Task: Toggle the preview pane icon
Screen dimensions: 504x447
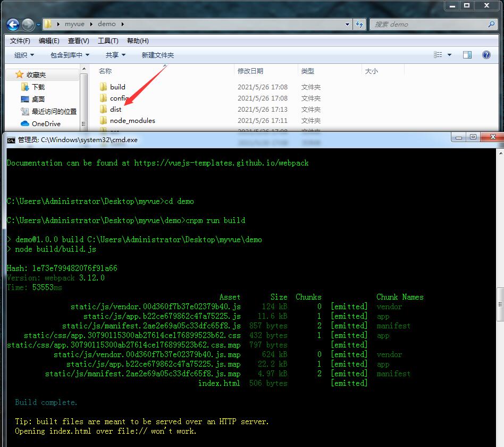Action: (467, 55)
